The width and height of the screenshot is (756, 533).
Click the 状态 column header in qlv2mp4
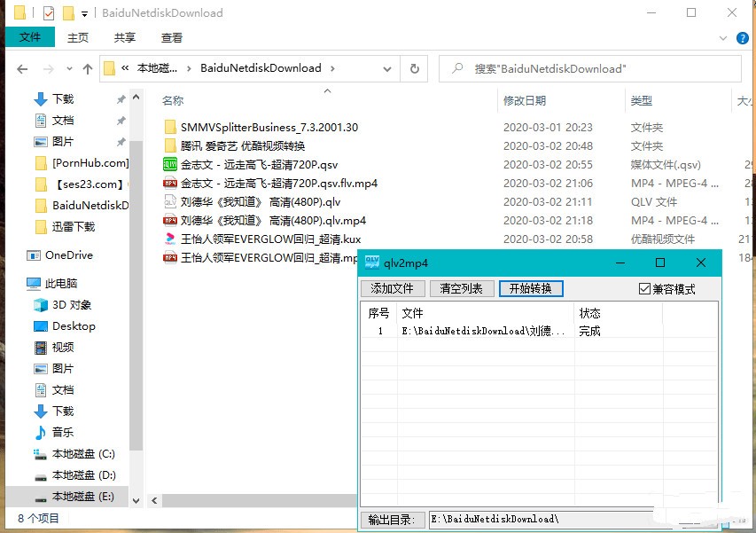coord(618,313)
